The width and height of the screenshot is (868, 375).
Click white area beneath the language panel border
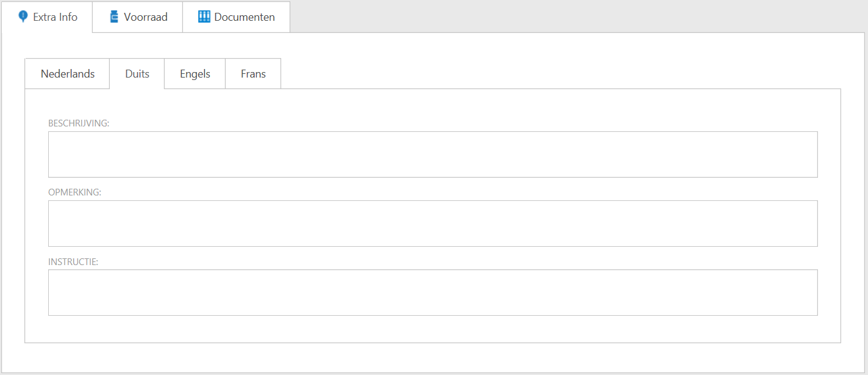point(432,357)
